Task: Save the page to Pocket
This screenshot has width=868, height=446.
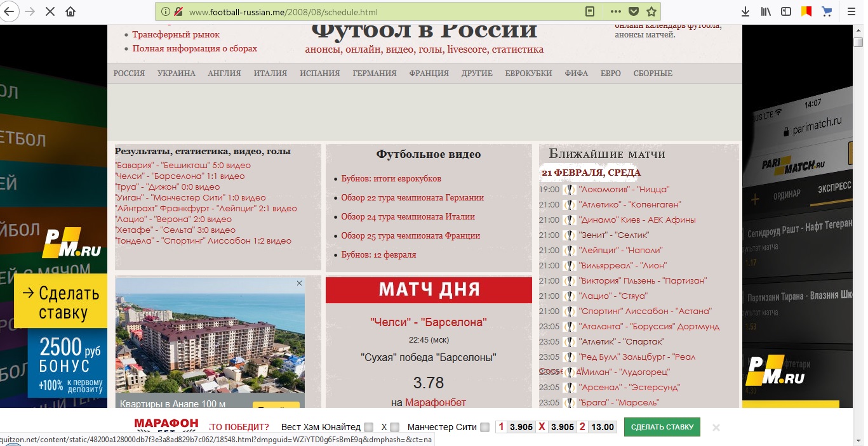Action: pyautogui.click(x=633, y=11)
